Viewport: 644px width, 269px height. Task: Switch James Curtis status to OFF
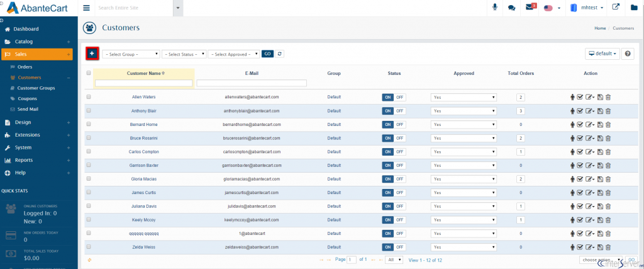pos(400,193)
